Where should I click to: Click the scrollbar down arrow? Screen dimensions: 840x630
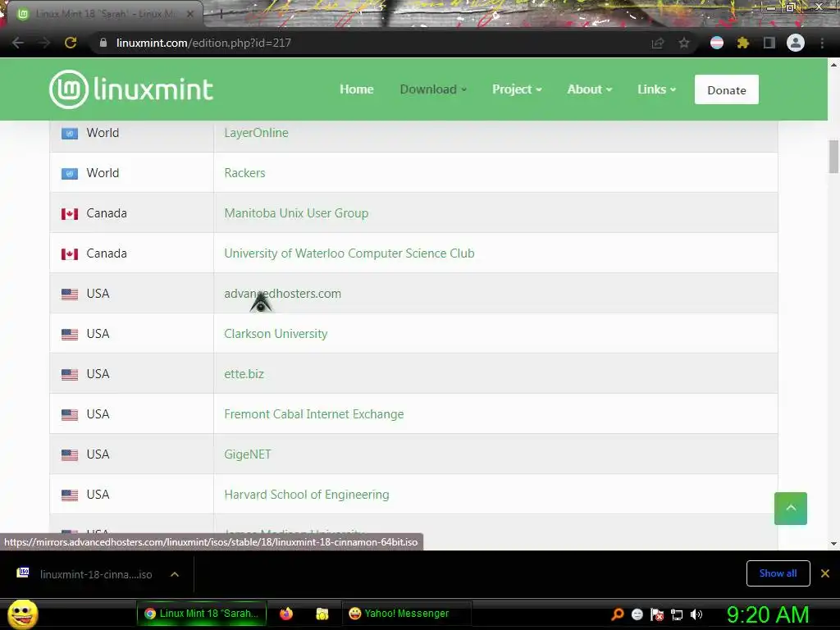833,543
